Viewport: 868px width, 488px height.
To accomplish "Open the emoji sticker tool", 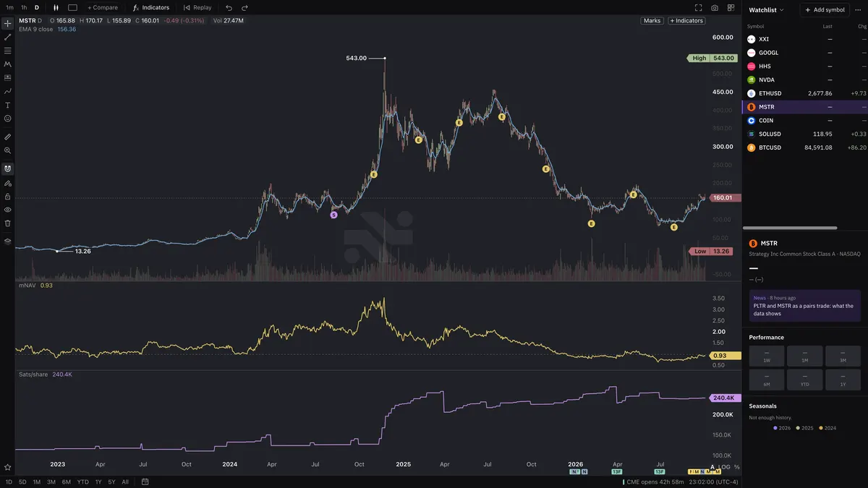I will (7, 119).
